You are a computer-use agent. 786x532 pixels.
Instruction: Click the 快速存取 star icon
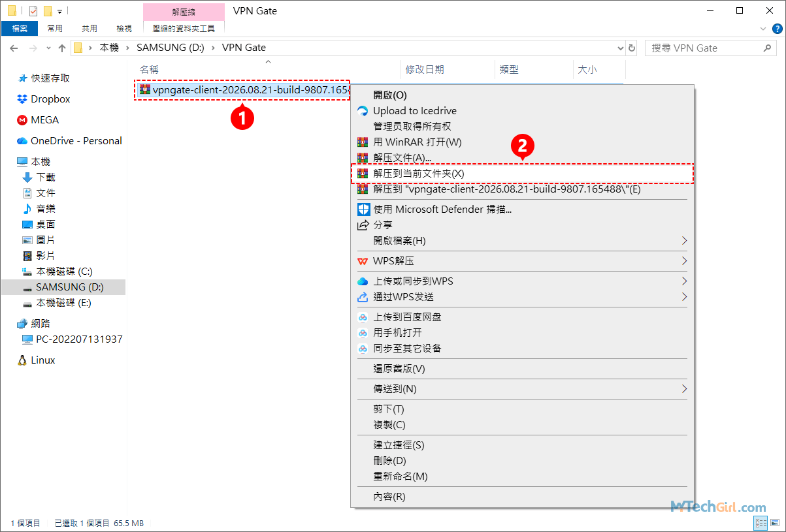(x=24, y=78)
